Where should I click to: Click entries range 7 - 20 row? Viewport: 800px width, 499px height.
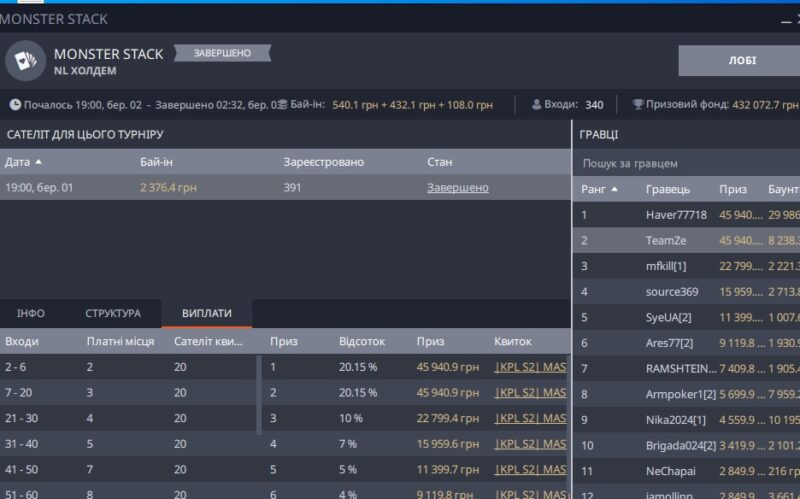pos(128,392)
